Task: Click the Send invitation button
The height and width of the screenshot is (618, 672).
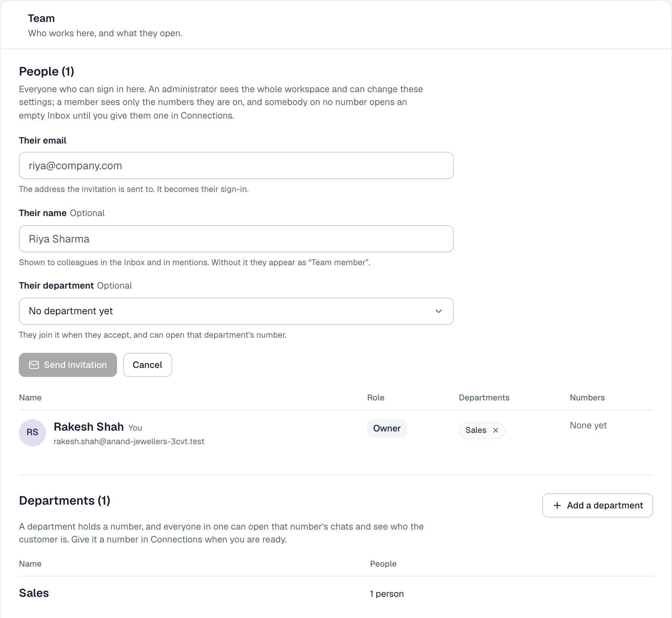Action: point(68,365)
